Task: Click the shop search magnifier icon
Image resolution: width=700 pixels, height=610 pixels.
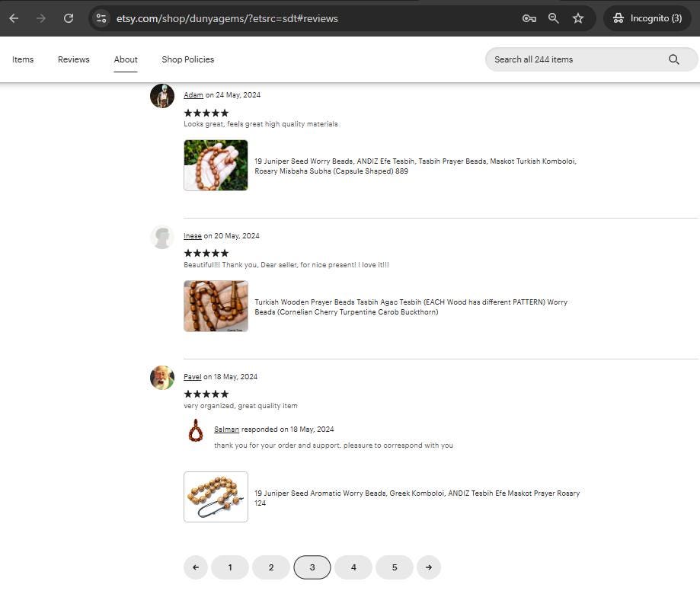Action: click(x=673, y=59)
